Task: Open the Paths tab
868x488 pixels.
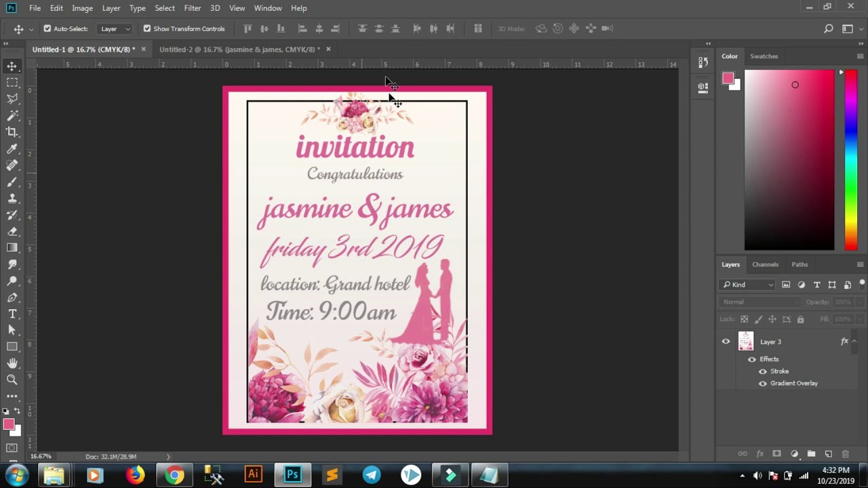Action: tap(800, 264)
